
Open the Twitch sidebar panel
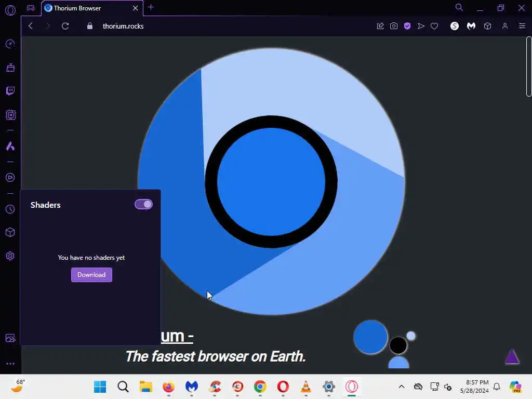point(10,91)
